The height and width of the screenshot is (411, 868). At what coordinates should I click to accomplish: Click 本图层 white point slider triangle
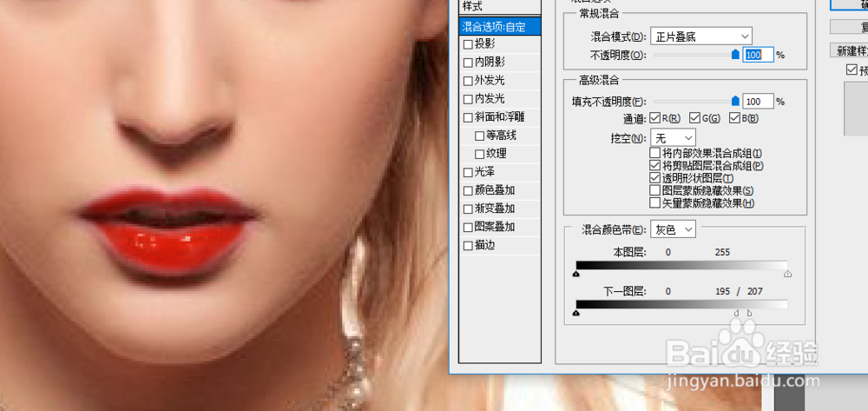(788, 274)
